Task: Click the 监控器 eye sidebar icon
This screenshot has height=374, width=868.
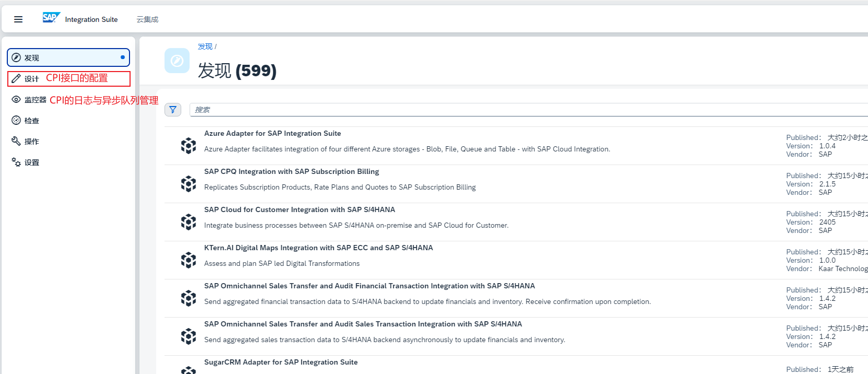Action: [x=16, y=99]
